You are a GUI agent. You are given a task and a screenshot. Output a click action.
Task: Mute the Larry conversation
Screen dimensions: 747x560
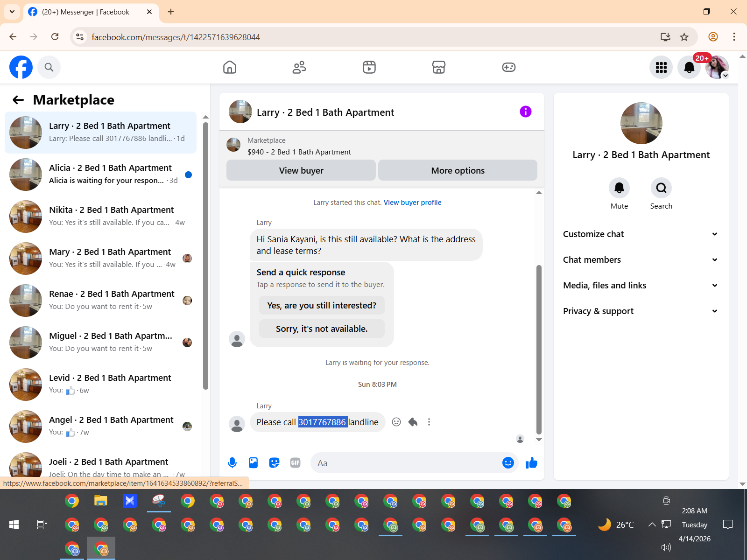(x=619, y=188)
